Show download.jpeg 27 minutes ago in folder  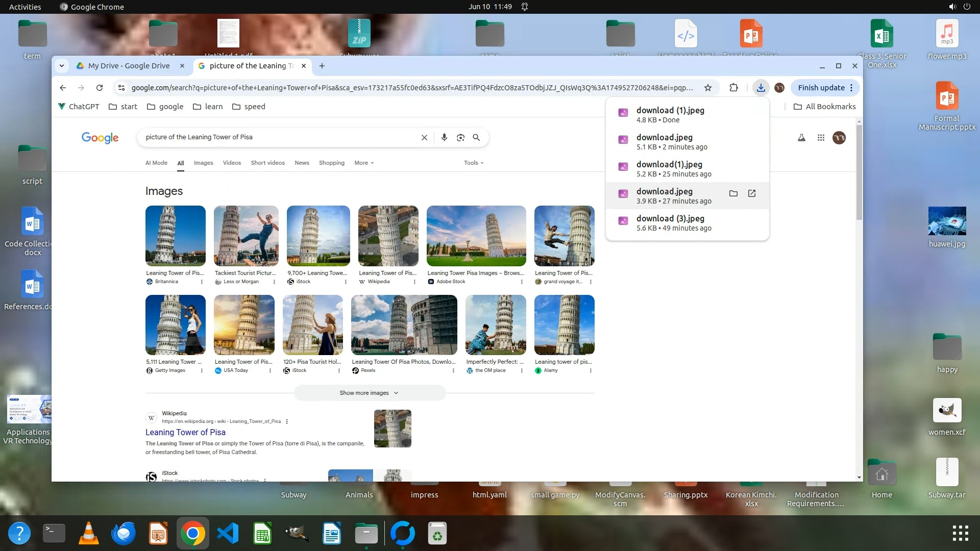(x=733, y=193)
